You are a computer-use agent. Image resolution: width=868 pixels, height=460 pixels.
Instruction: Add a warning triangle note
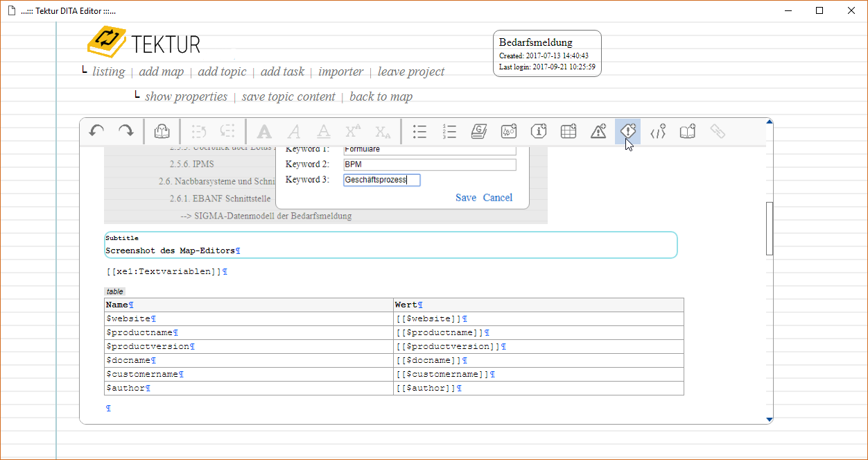[x=598, y=131]
